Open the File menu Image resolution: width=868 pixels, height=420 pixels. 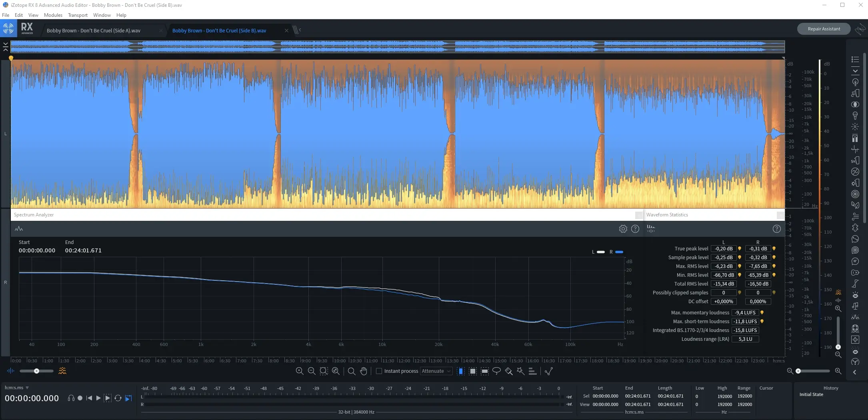(x=6, y=15)
